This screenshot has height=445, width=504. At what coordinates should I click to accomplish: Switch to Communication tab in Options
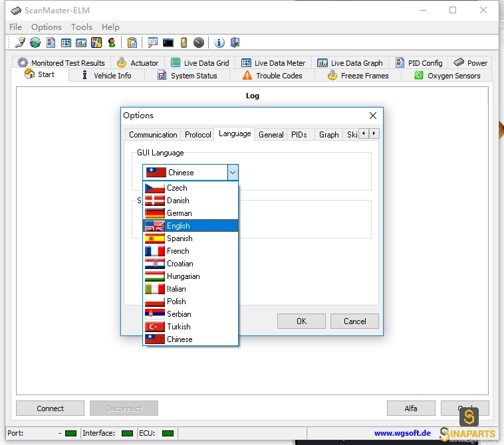tap(153, 135)
